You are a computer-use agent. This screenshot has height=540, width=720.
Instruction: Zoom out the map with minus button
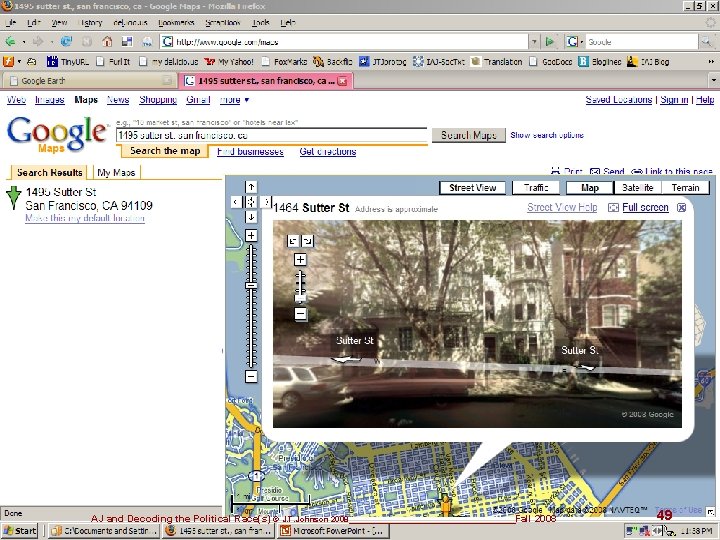tap(251, 377)
